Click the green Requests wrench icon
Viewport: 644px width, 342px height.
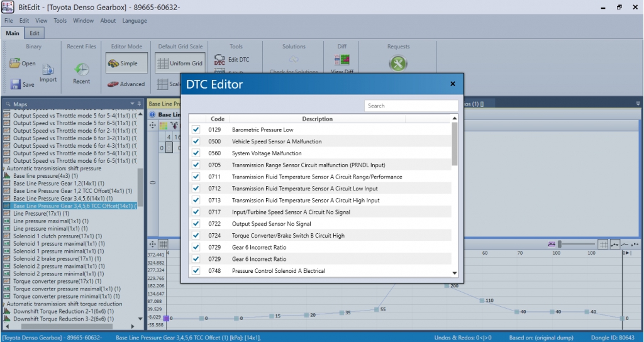tap(398, 63)
